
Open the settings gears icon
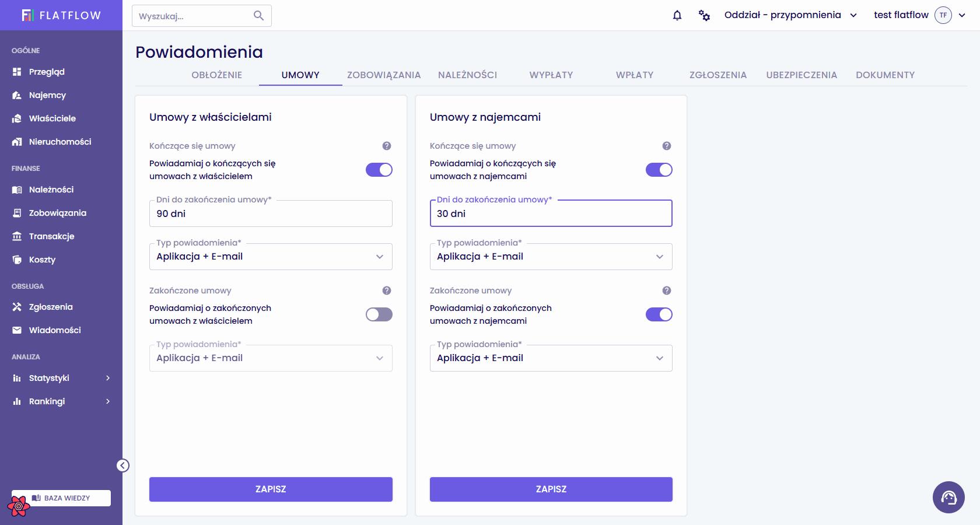click(x=704, y=15)
